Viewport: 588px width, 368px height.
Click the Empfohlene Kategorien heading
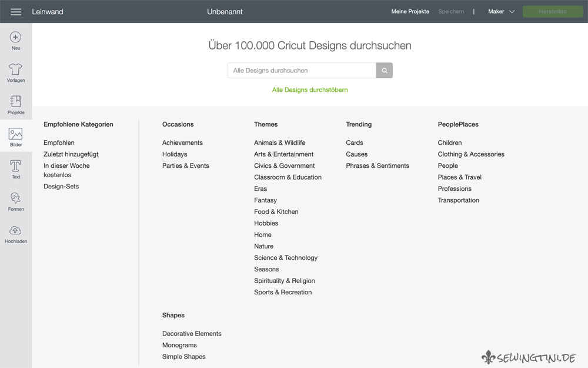pos(78,124)
